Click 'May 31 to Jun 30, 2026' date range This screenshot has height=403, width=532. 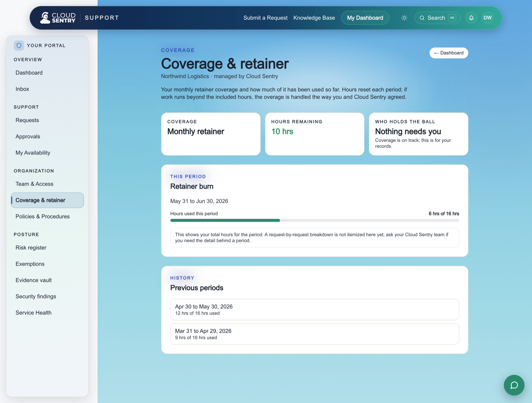click(x=199, y=201)
